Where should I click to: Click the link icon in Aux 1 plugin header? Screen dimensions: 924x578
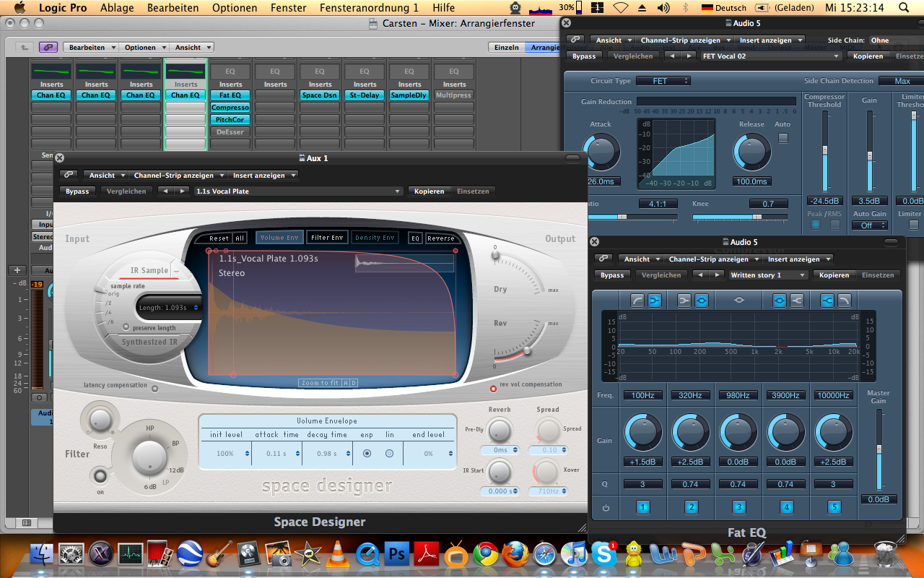69,175
